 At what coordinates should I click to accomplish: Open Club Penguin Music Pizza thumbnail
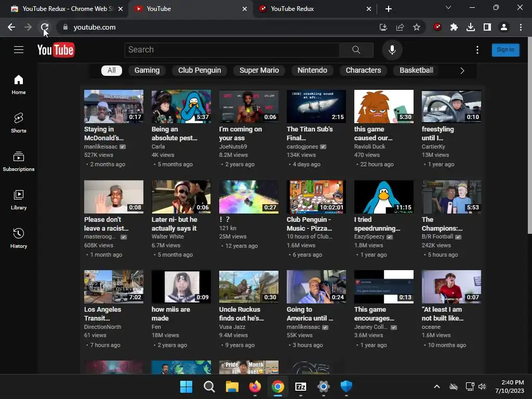(316, 197)
